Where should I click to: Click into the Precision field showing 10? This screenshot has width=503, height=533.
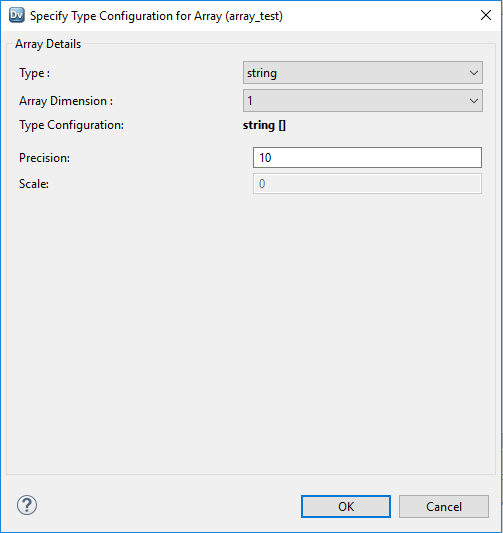(367, 158)
